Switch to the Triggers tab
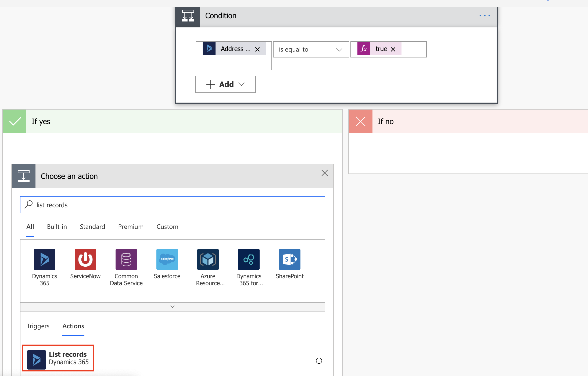This screenshot has width=588, height=376. (38, 326)
